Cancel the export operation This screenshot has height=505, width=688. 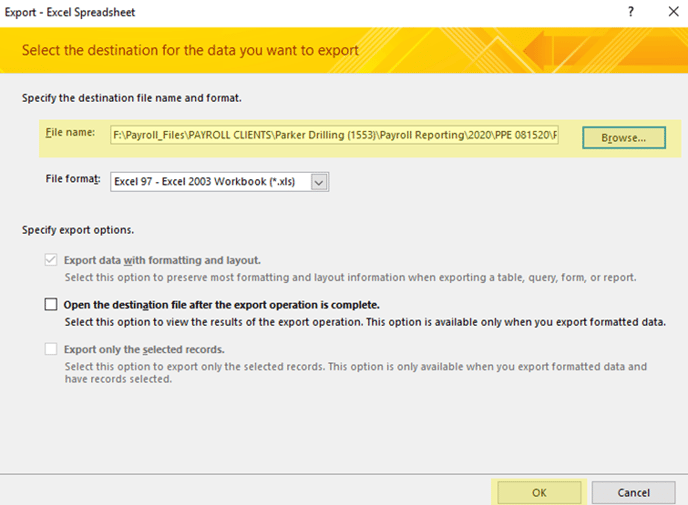click(634, 492)
